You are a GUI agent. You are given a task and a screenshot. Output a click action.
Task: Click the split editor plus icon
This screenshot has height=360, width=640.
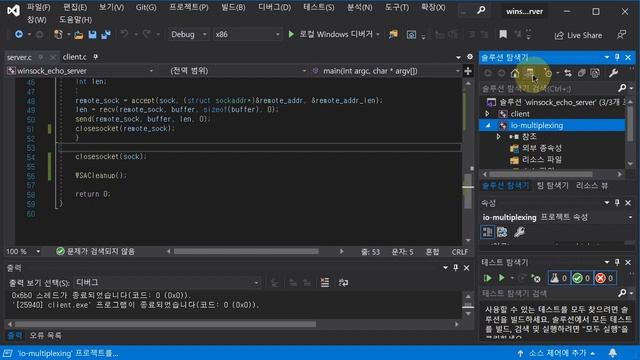[468, 71]
